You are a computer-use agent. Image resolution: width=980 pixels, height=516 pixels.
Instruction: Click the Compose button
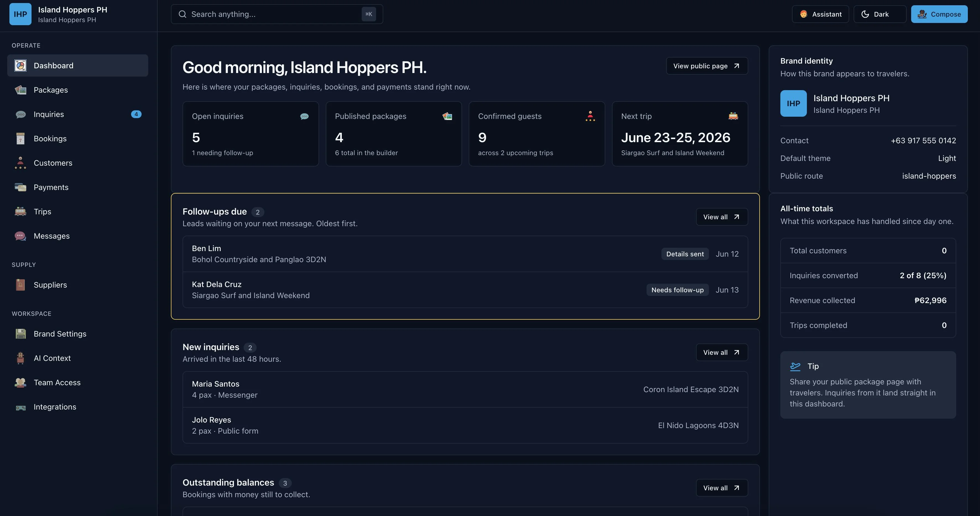[x=939, y=14]
